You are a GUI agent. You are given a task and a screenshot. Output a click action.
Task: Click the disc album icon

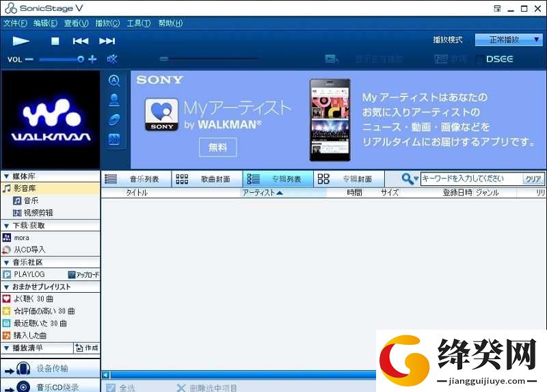pyautogui.click(x=114, y=120)
